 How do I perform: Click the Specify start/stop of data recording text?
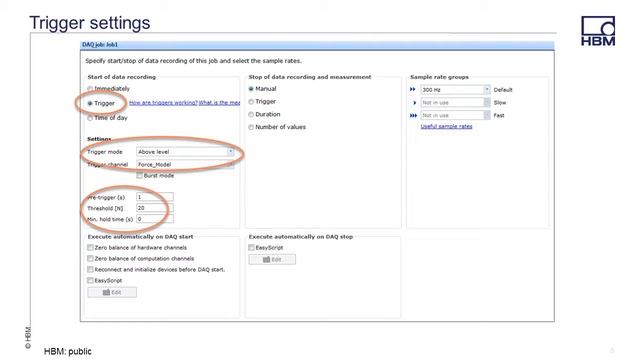click(193, 61)
